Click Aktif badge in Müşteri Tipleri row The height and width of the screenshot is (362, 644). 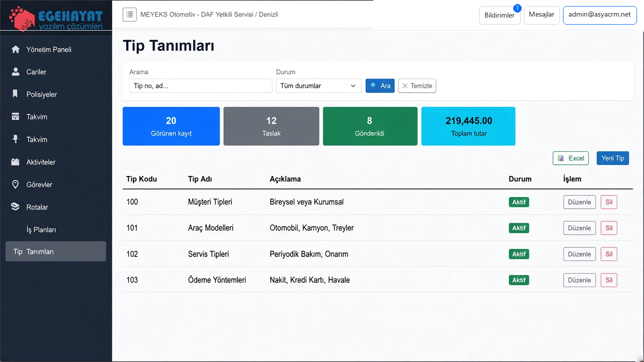point(519,202)
